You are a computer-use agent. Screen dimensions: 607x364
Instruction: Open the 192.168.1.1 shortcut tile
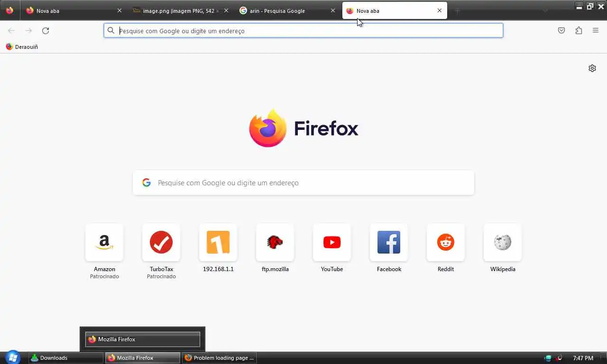click(218, 243)
